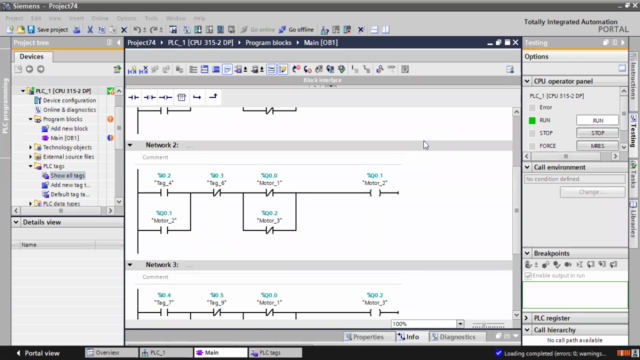Open the Online menu
The height and width of the screenshot is (360, 640).
click(100, 18)
